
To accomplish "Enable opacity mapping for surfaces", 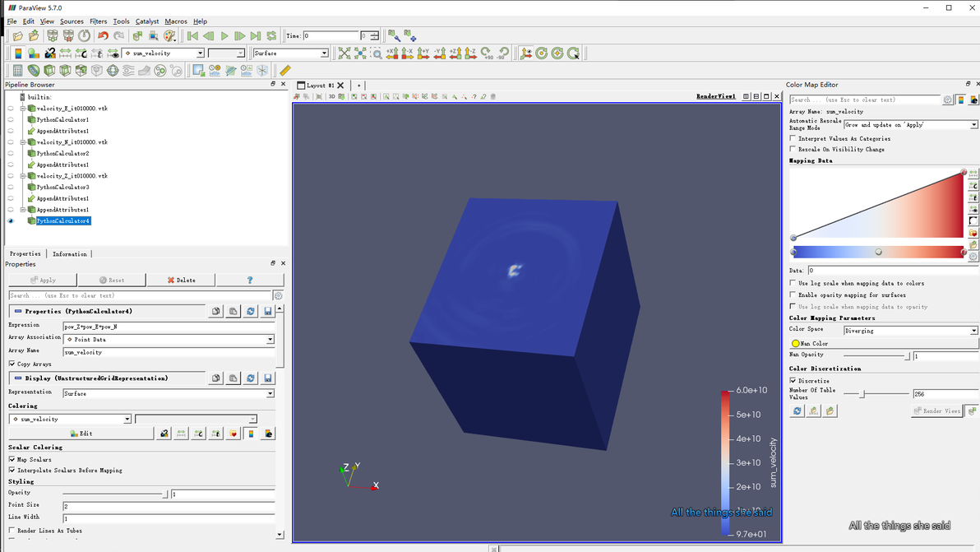I will (x=793, y=295).
